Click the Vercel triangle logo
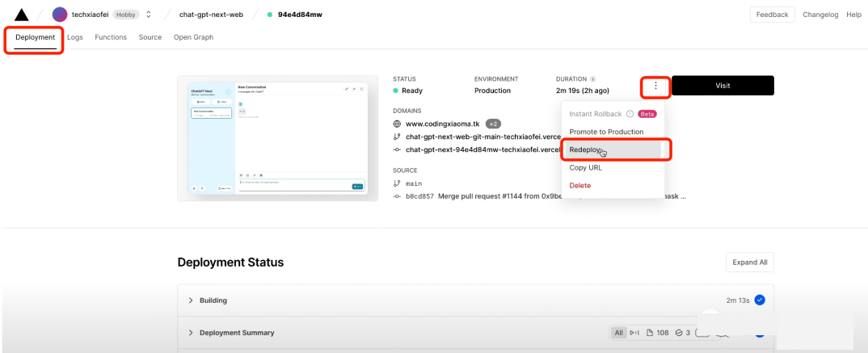Screen dimensions: 868x353 [x=22, y=15]
